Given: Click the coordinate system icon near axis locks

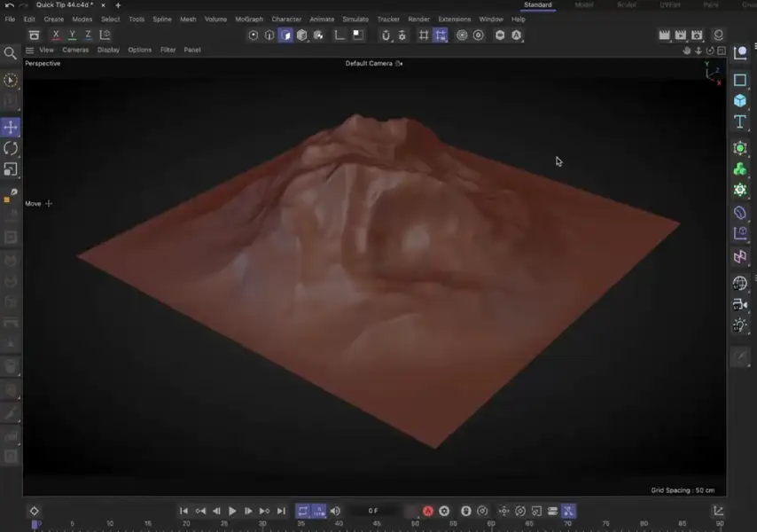Looking at the screenshot, I should click(x=104, y=35).
